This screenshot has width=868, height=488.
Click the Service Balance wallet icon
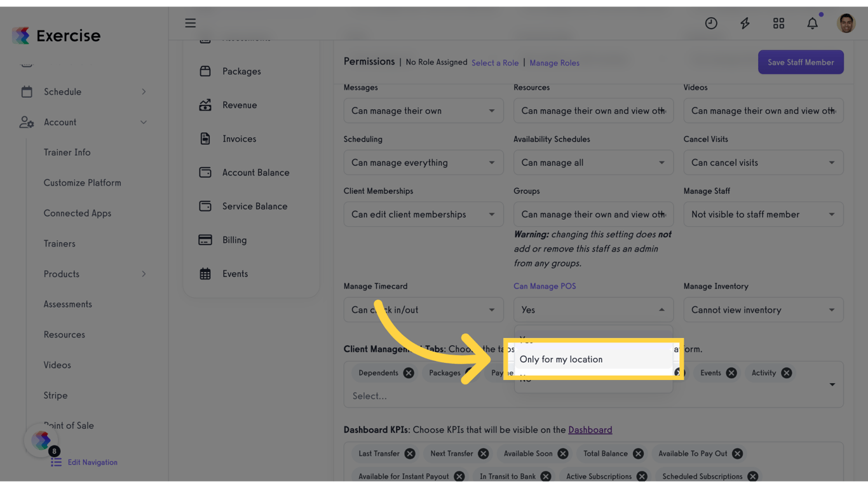click(205, 206)
